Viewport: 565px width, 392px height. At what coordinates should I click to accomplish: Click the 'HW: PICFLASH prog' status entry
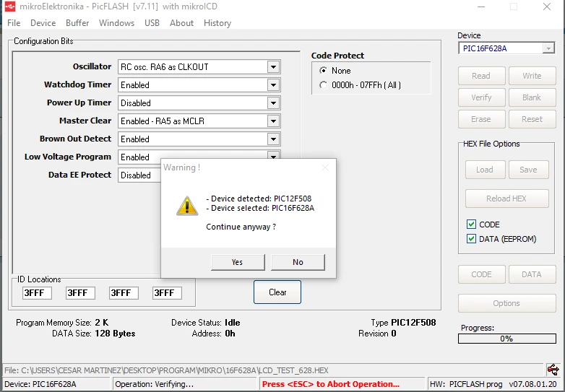click(x=466, y=384)
